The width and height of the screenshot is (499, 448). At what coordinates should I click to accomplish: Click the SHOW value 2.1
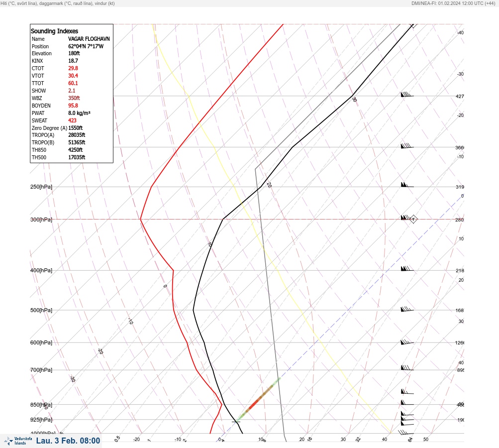point(72,91)
